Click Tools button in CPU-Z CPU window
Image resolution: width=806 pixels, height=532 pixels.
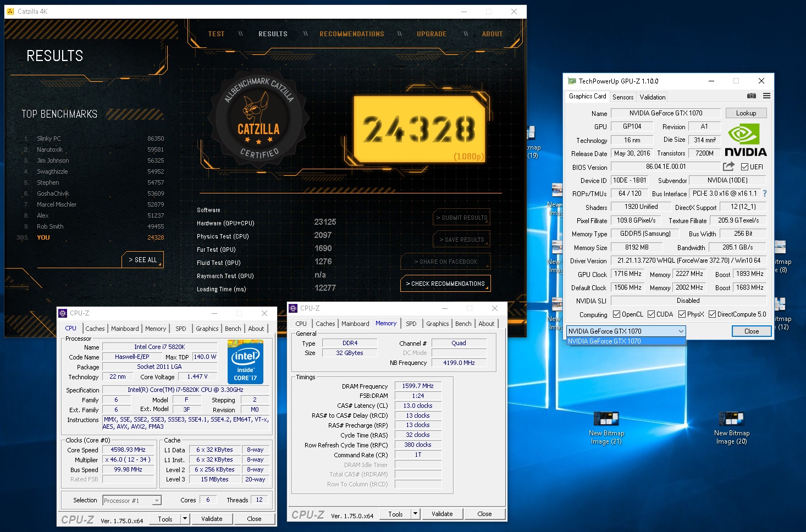(165, 518)
